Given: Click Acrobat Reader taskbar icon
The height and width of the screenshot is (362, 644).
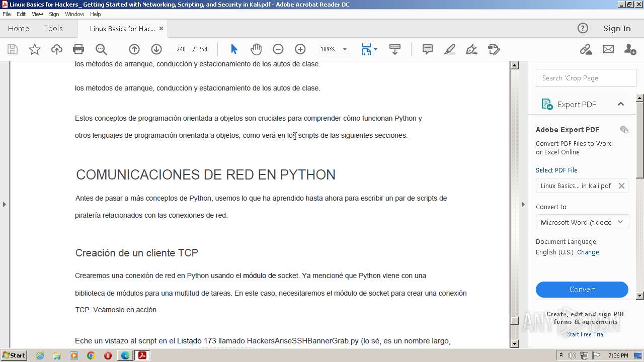Looking at the screenshot, I should point(142,355).
